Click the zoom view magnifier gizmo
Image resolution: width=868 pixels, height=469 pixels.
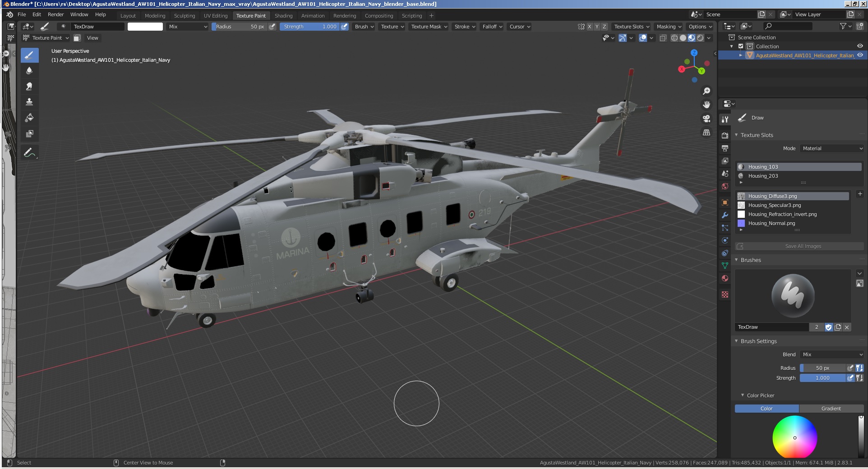(x=706, y=91)
